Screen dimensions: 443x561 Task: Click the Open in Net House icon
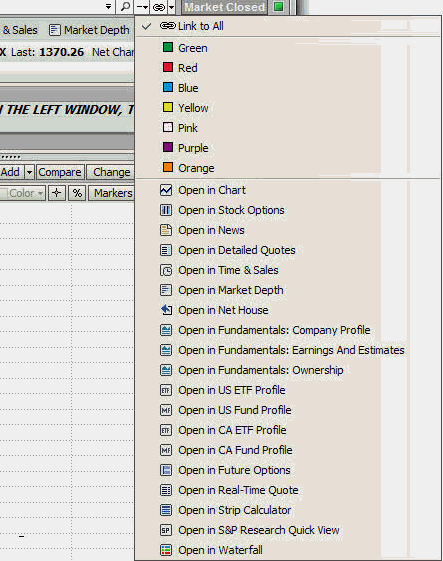click(x=166, y=310)
